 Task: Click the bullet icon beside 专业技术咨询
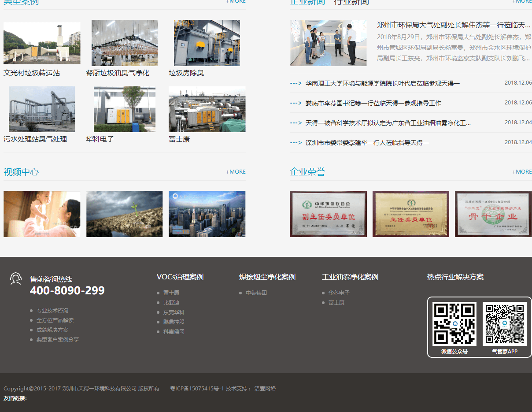coord(31,310)
